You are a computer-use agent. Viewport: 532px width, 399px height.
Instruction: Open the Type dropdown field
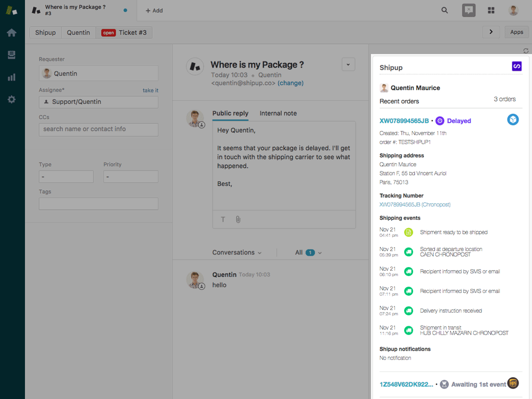(x=66, y=177)
